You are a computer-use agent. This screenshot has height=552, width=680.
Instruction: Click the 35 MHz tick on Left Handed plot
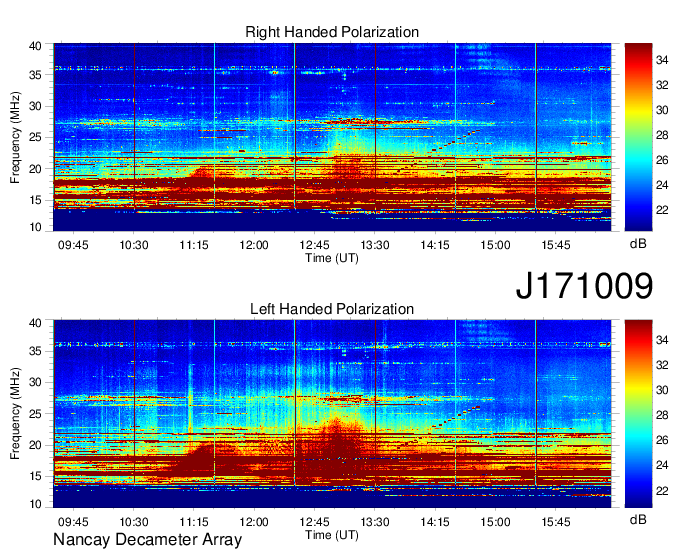coord(36,351)
